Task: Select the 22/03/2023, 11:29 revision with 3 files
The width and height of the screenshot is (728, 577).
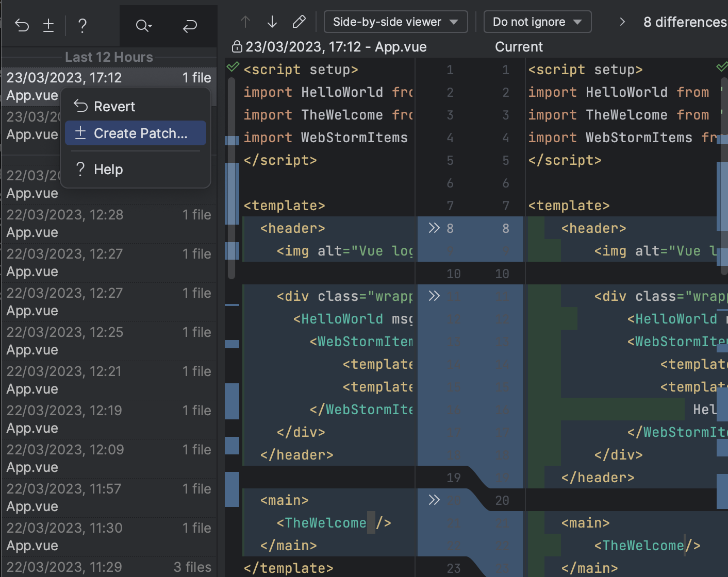Action: pos(109,567)
